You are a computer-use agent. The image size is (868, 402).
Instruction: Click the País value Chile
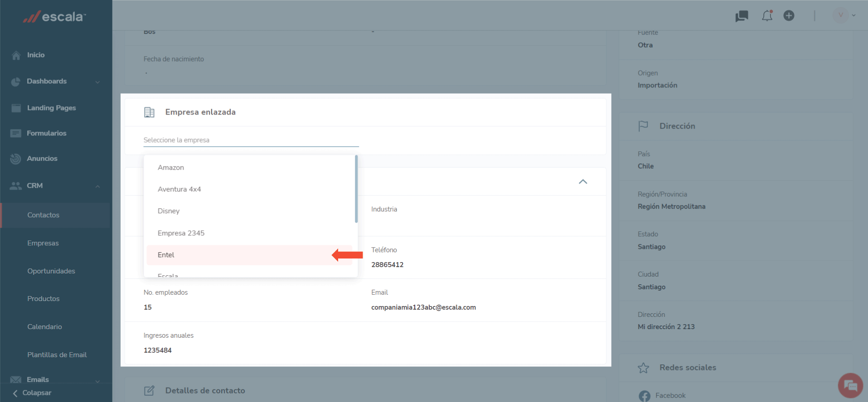click(x=645, y=166)
